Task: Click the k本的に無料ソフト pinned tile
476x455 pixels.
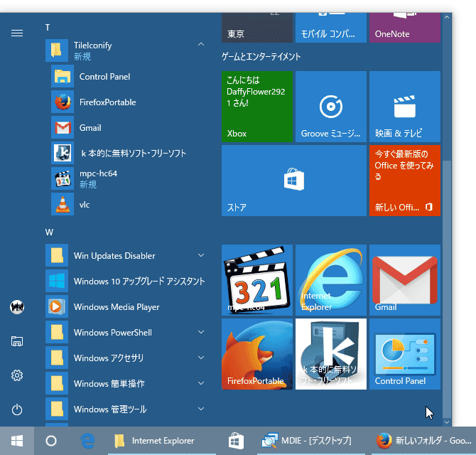Action: tap(331, 354)
